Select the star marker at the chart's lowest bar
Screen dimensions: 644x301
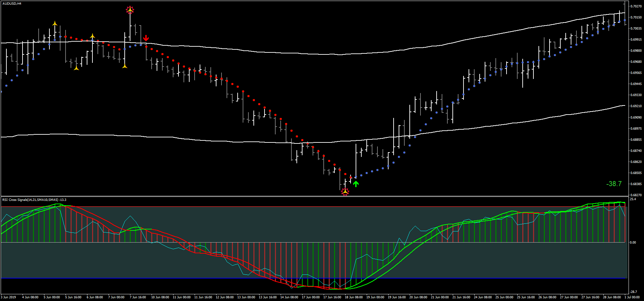click(345, 191)
